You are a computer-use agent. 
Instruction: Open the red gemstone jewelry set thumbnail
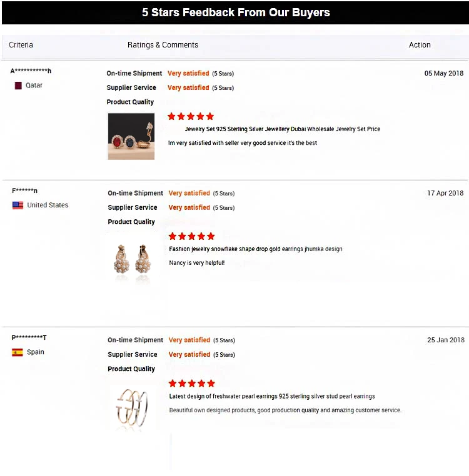pos(131,136)
